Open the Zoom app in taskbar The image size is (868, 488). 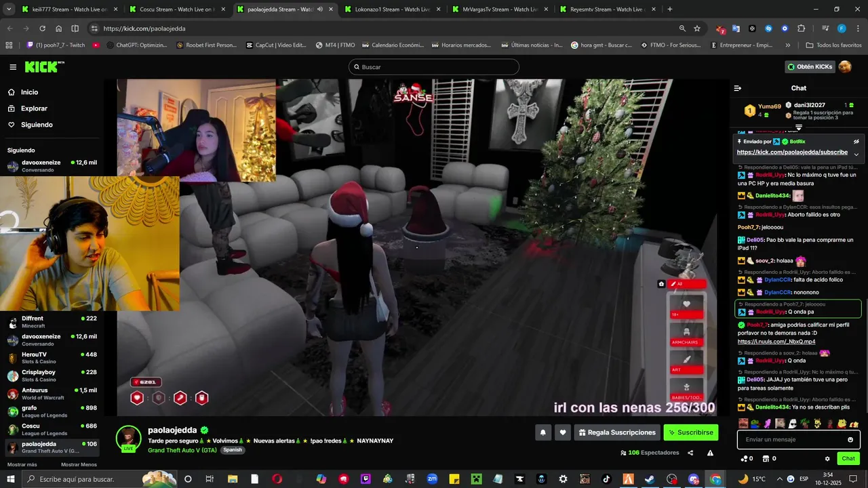point(431,479)
